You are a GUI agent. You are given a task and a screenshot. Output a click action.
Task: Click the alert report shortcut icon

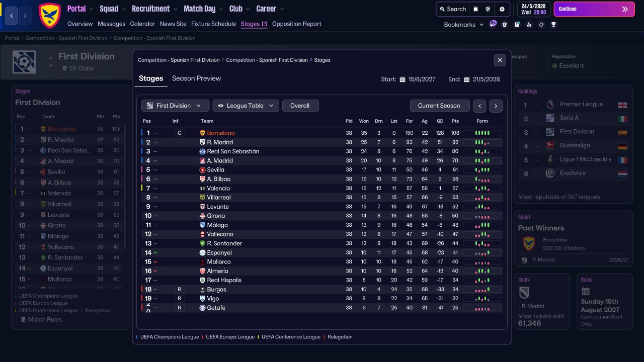tap(517, 24)
